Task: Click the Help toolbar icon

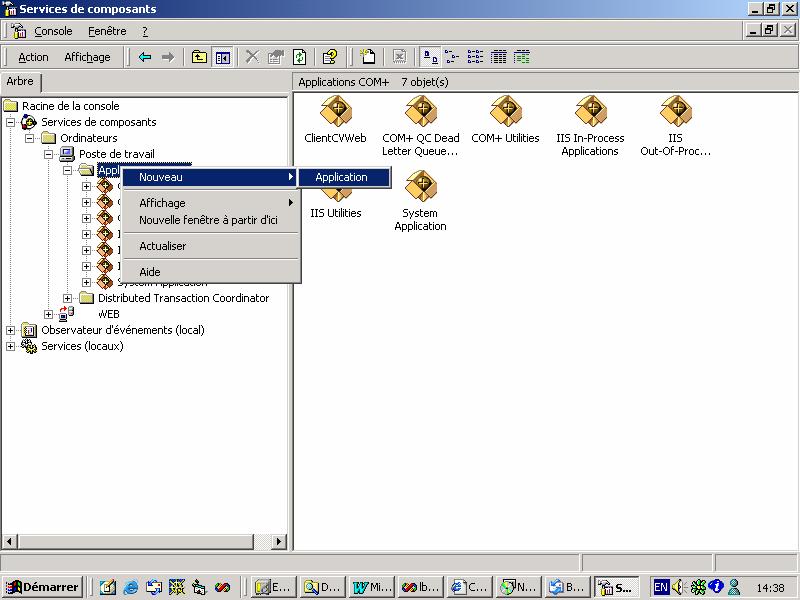Action: pyautogui.click(x=329, y=57)
